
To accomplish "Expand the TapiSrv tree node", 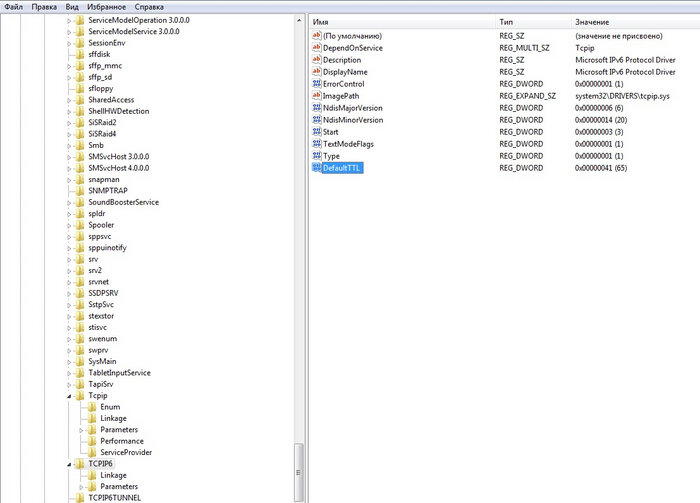I will tap(69, 385).
